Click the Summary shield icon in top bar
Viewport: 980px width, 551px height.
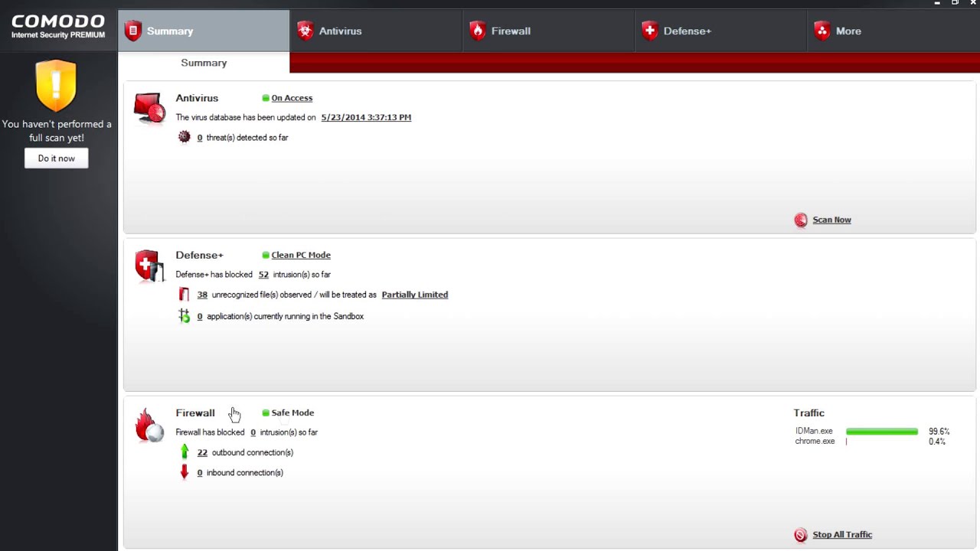coord(133,31)
